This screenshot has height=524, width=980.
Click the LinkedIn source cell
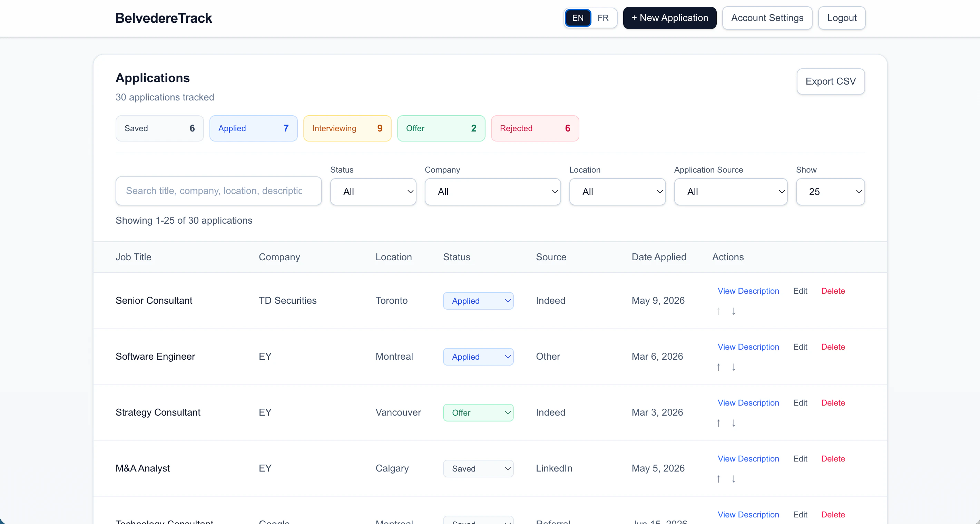click(554, 468)
